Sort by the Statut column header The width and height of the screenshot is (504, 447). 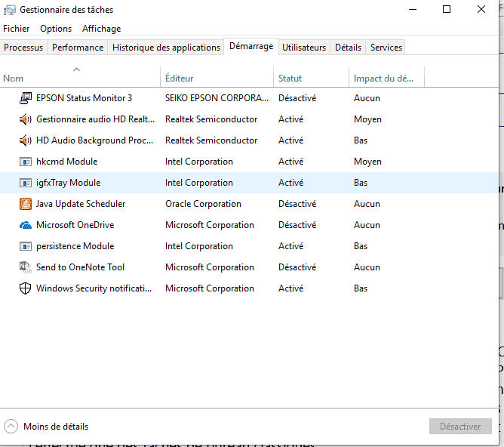311,77
